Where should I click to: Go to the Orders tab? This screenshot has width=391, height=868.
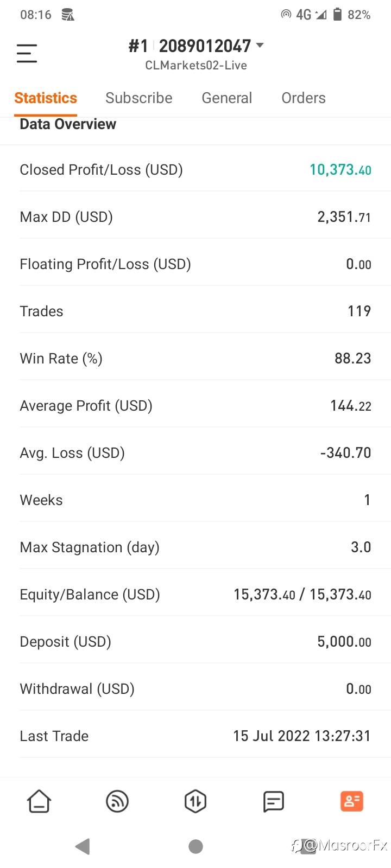303,98
